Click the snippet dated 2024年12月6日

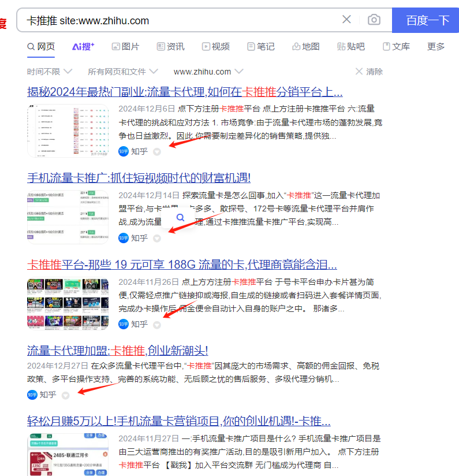tap(250, 122)
